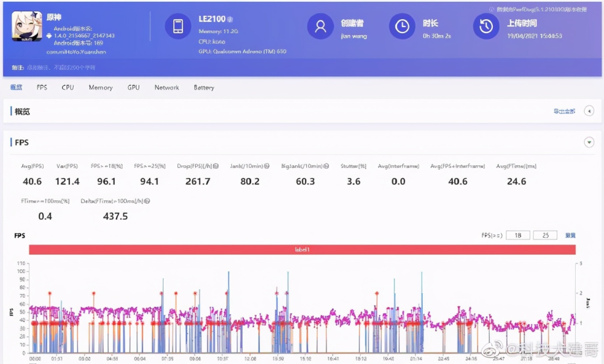Click the duration text 0h 30m 2s

pyautogui.click(x=437, y=36)
